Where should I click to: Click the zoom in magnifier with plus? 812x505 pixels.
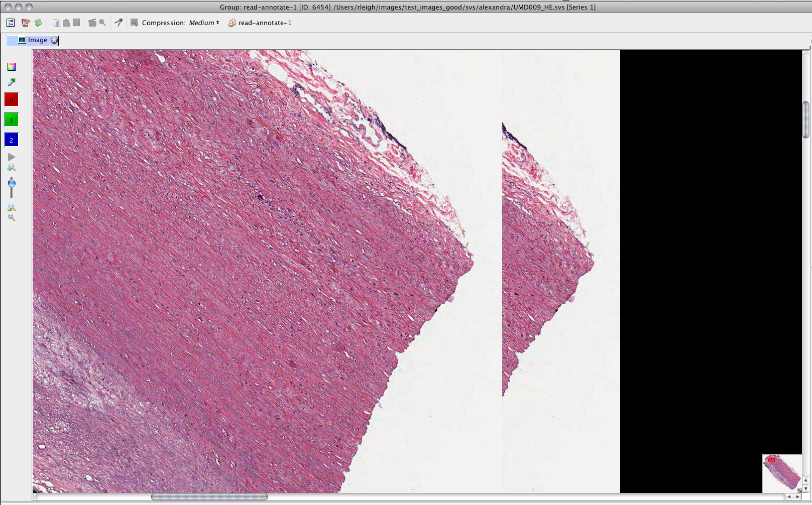12,168
